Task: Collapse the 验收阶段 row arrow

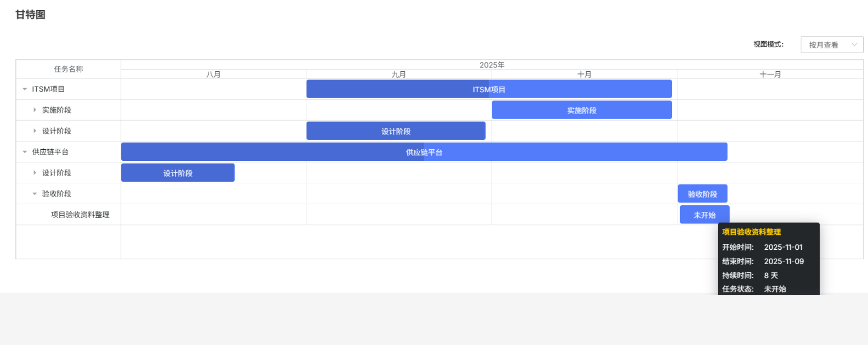Action: (x=35, y=194)
